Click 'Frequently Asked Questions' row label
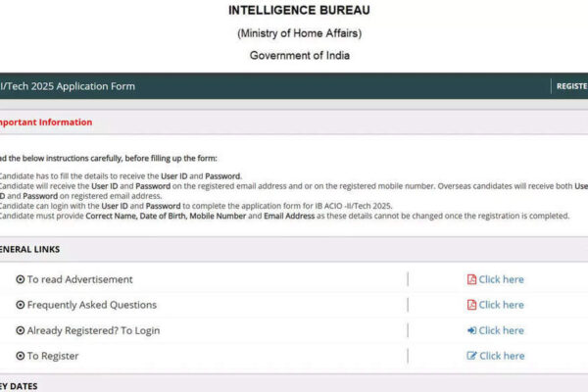The image size is (588, 392). pyautogui.click(x=92, y=305)
